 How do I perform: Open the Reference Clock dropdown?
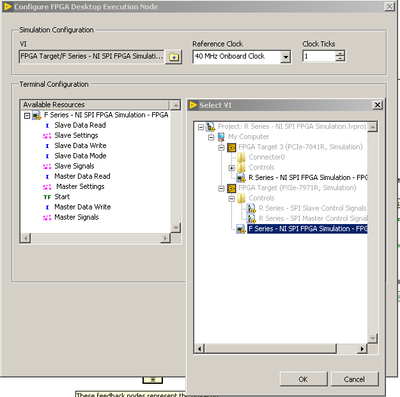(285, 57)
